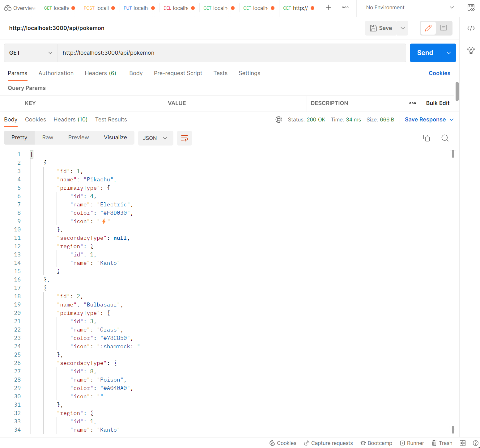Open the comments panel
The width and height of the screenshot is (480, 448).
point(444,28)
